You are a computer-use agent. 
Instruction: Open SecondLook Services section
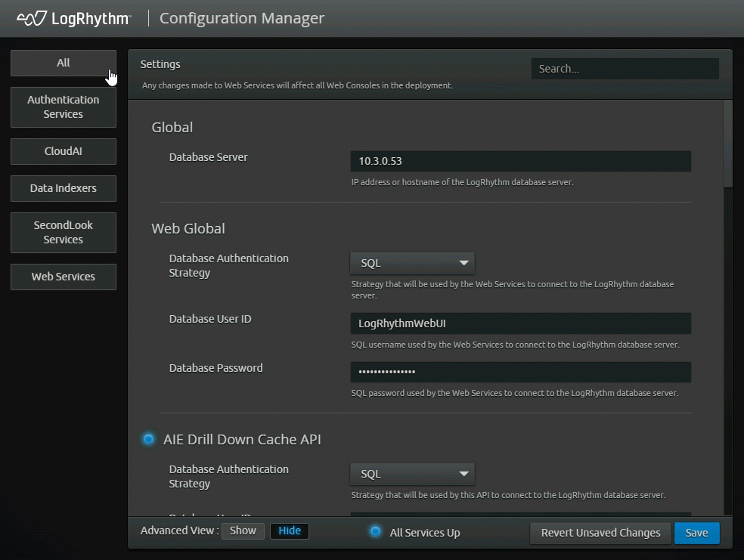pyautogui.click(x=64, y=232)
